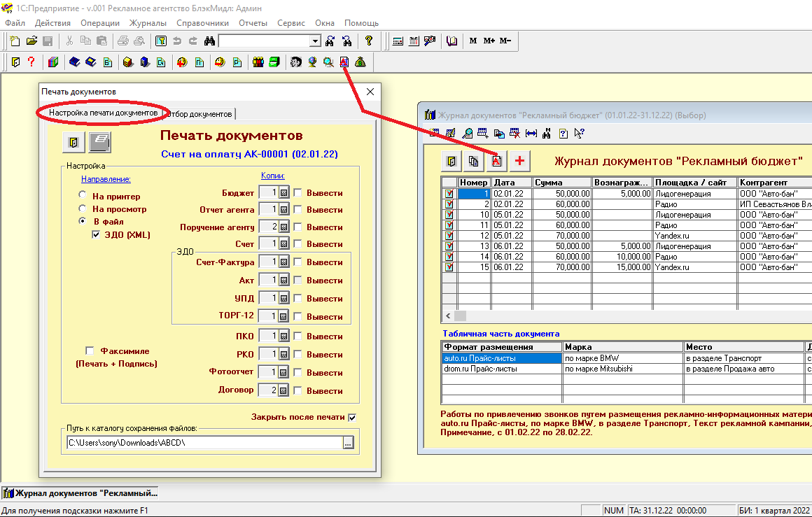The width and height of the screenshot is (812, 517).
Task: Click the red plus button in journal
Action: tap(519, 161)
